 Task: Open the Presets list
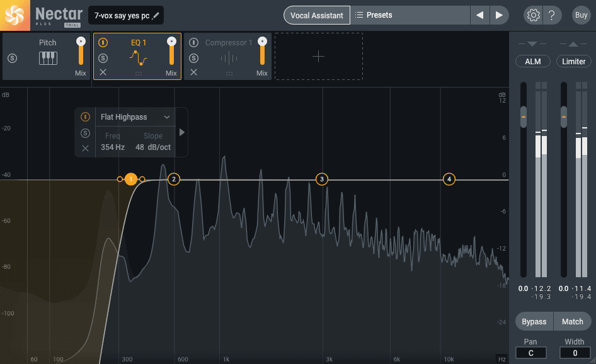point(410,15)
